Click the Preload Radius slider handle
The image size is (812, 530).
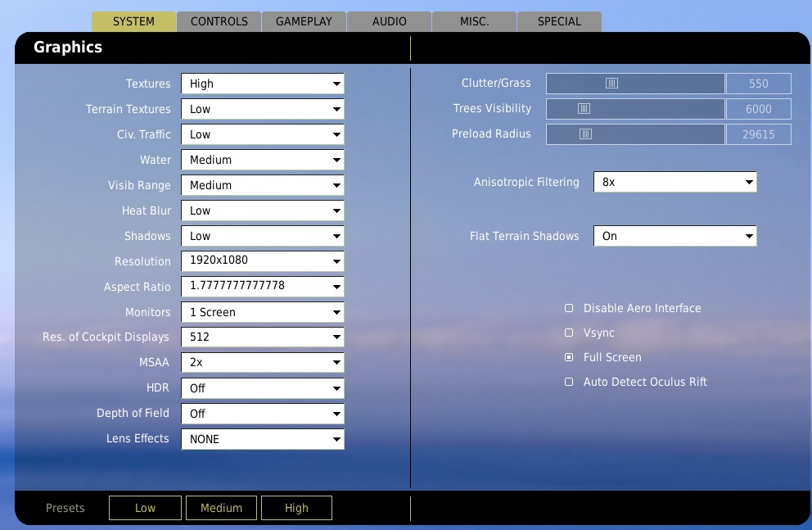pyautogui.click(x=585, y=134)
